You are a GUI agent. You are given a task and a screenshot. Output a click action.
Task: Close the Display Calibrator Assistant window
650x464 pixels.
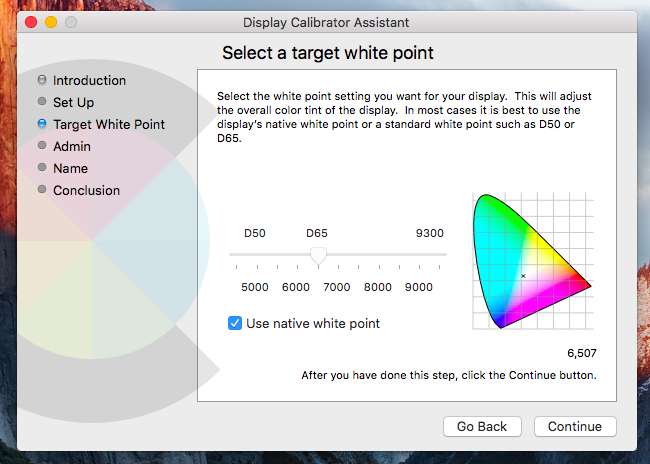click(x=31, y=22)
